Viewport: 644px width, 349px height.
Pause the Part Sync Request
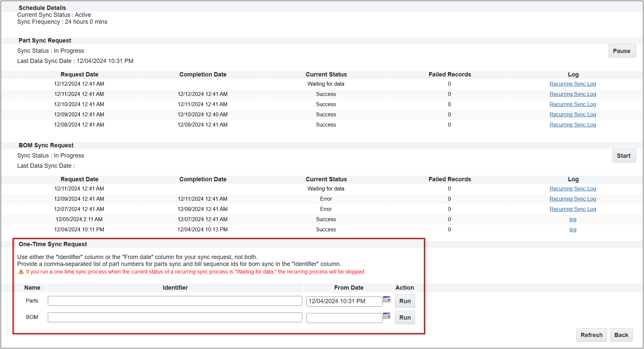pyautogui.click(x=622, y=51)
